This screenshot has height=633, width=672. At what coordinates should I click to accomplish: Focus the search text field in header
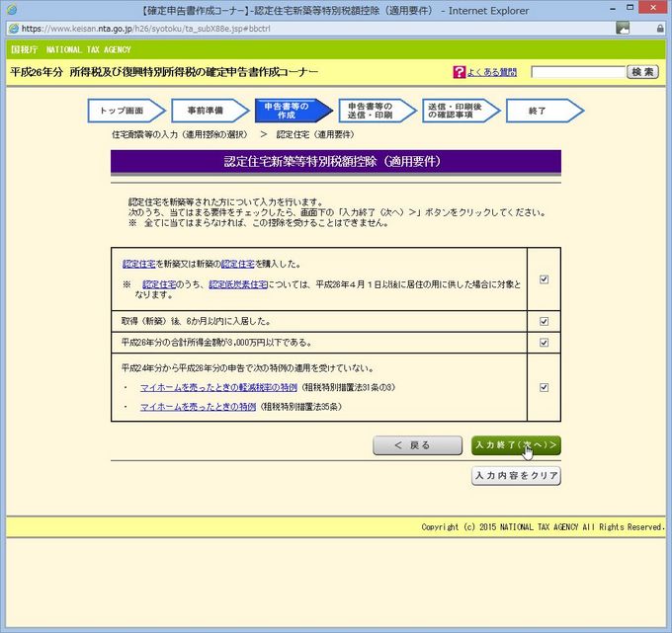(x=578, y=72)
